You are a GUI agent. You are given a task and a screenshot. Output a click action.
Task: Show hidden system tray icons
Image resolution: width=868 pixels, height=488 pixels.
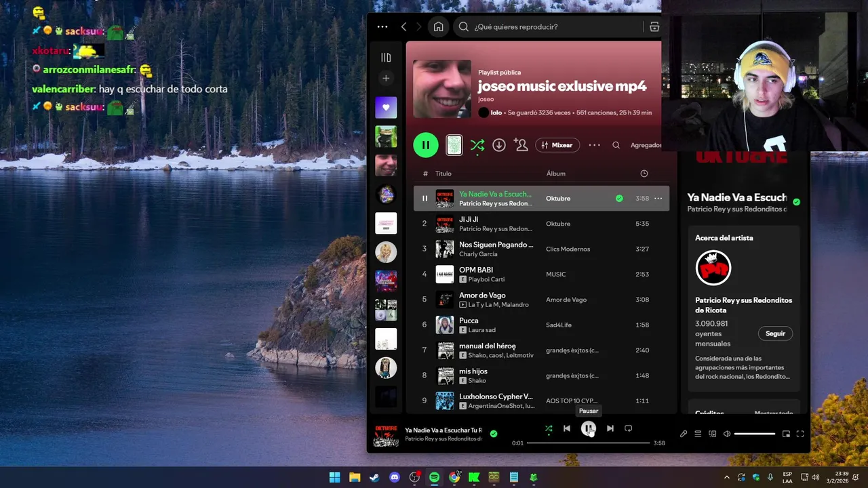tap(727, 477)
